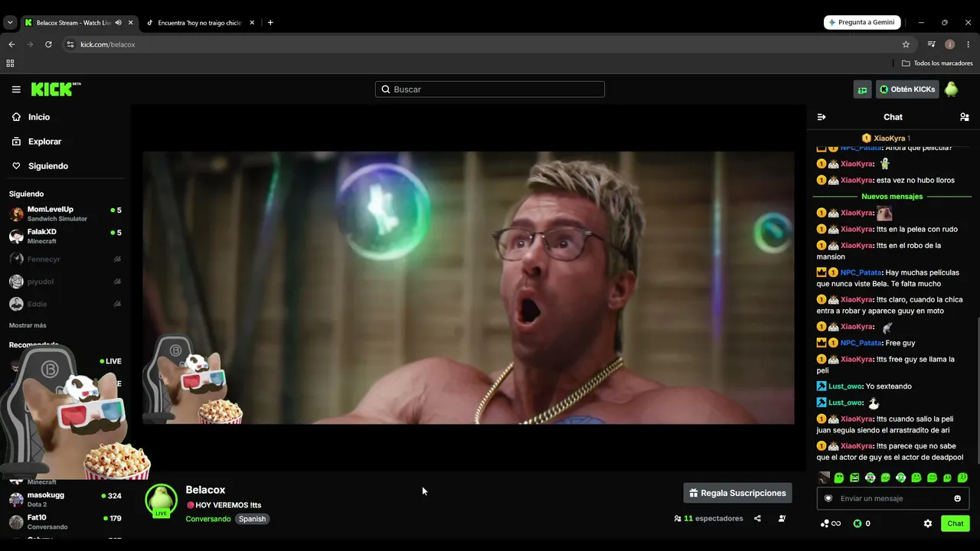Screen dimensions: 980x551
Task: Open the Chrome three-dot menu
Action: pyautogui.click(x=969, y=44)
